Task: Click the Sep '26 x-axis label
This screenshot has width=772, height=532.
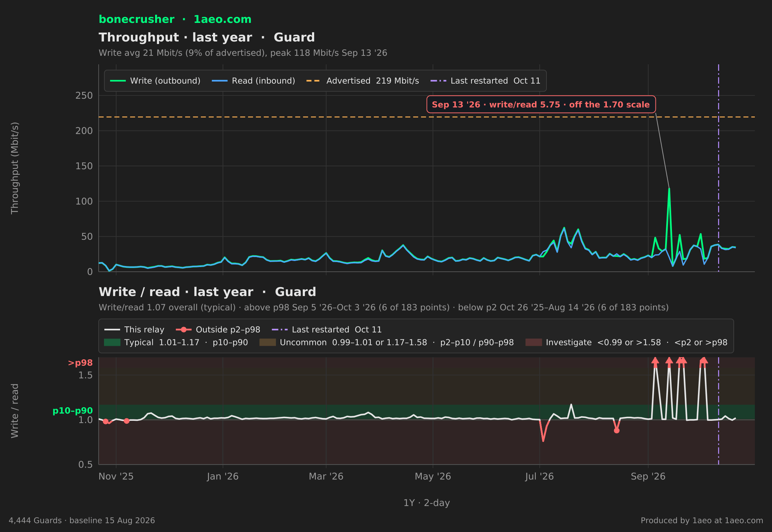Action: tap(648, 477)
